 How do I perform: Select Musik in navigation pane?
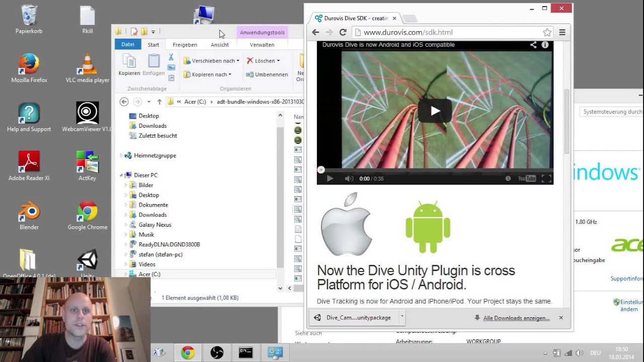pyautogui.click(x=146, y=234)
